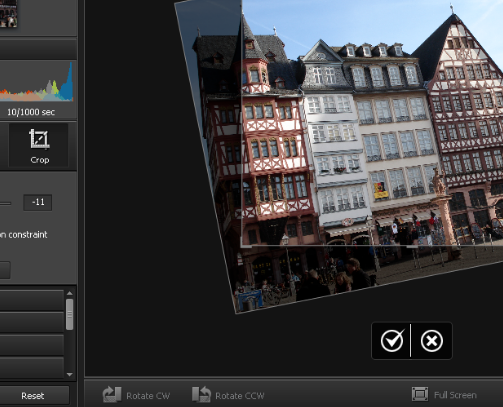Click the Rotate CCW icon
Screen dimensions: 503x407
click(201, 395)
